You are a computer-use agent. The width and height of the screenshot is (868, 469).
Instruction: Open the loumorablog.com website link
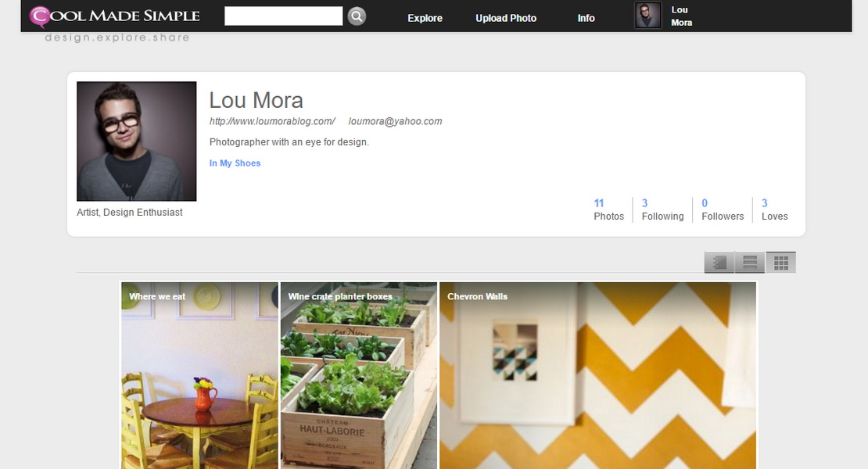tap(272, 121)
